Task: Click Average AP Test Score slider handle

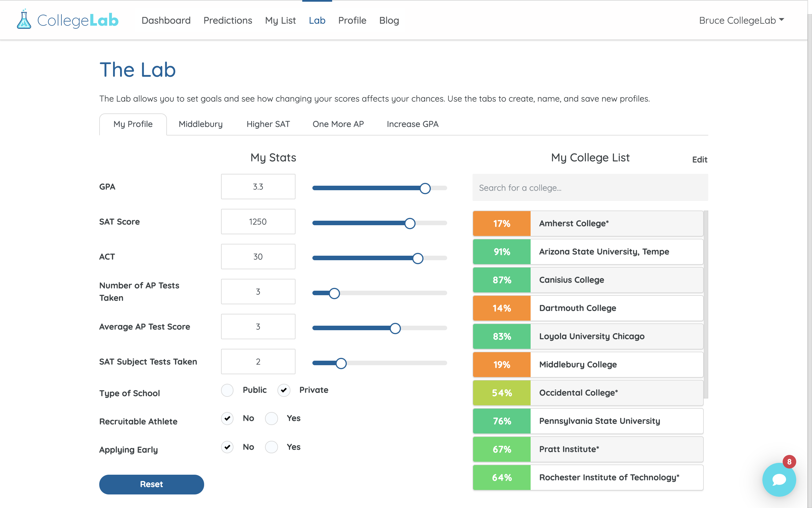Action: pos(395,328)
